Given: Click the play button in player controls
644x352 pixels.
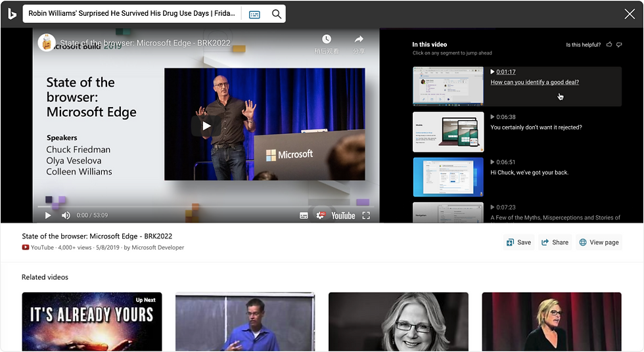Looking at the screenshot, I should (48, 215).
